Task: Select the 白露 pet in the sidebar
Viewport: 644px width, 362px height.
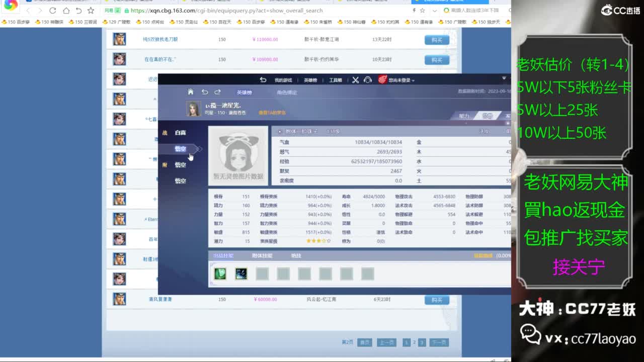Action: 180,133
